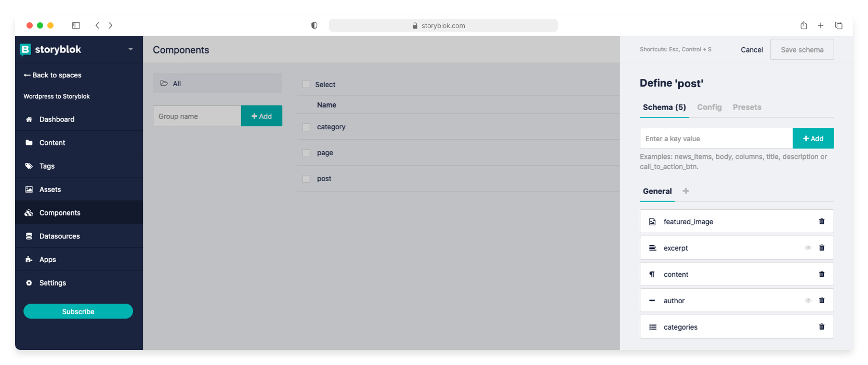Delete the content field
Image resolution: width=868 pixels, height=365 pixels.
pyautogui.click(x=822, y=274)
